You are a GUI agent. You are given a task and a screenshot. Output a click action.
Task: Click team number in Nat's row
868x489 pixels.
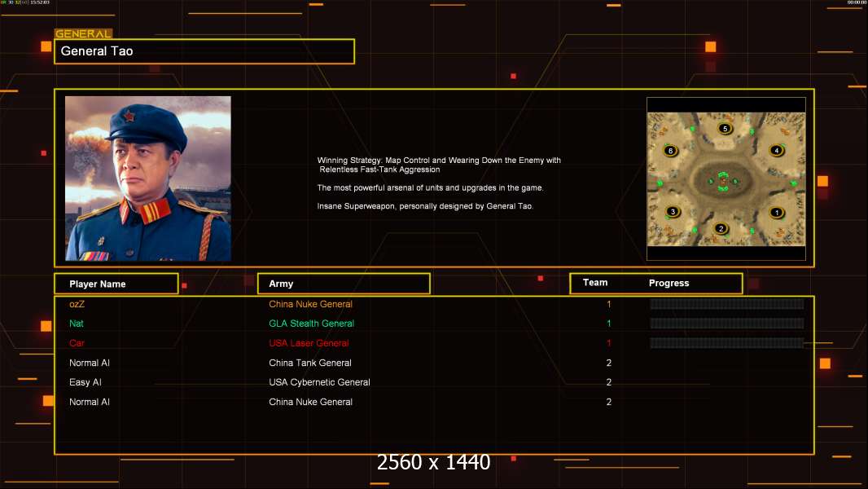609,324
